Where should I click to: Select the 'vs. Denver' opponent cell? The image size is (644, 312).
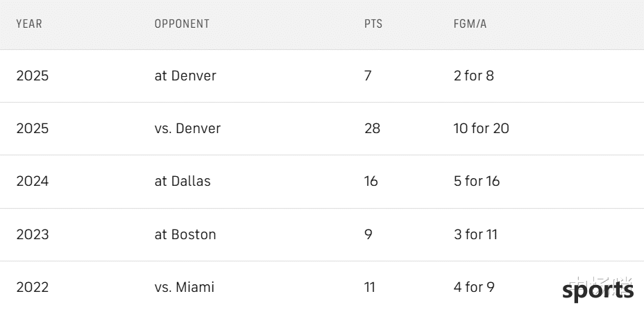(187, 128)
